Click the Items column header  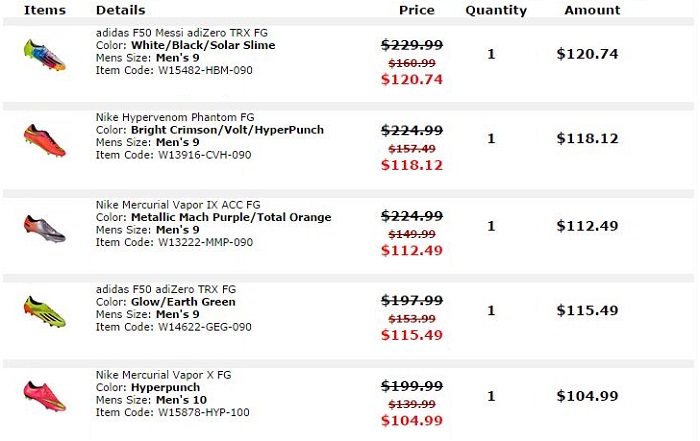click(x=44, y=10)
